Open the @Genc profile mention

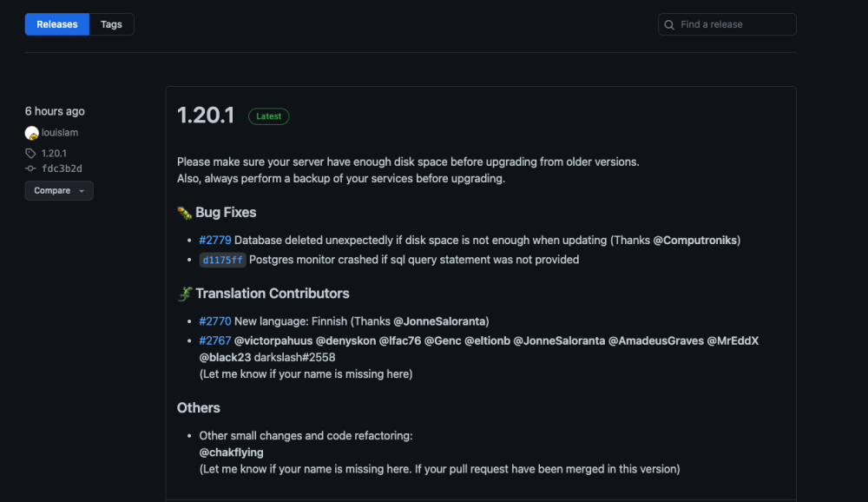pyautogui.click(x=443, y=340)
